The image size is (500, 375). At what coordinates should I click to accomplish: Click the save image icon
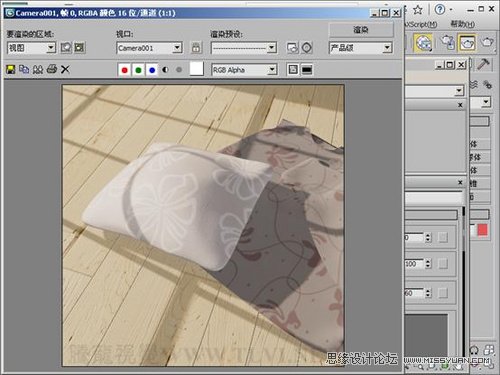tap(11, 69)
